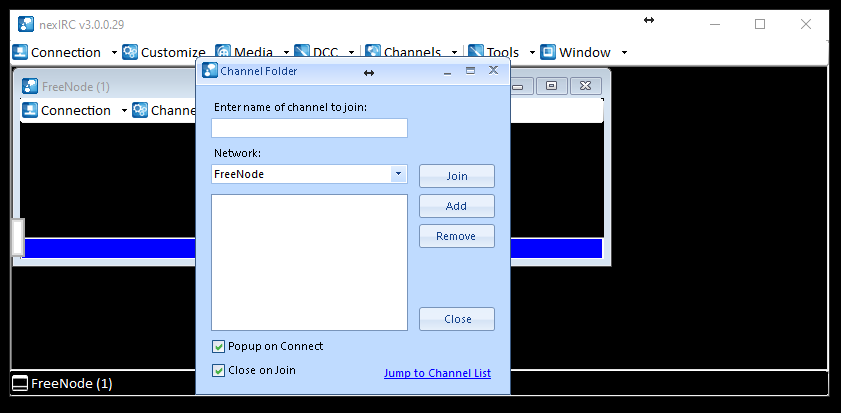
Task: Toggle the Close on Join checkbox
Action: pyautogui.click(x=218, y=371)
